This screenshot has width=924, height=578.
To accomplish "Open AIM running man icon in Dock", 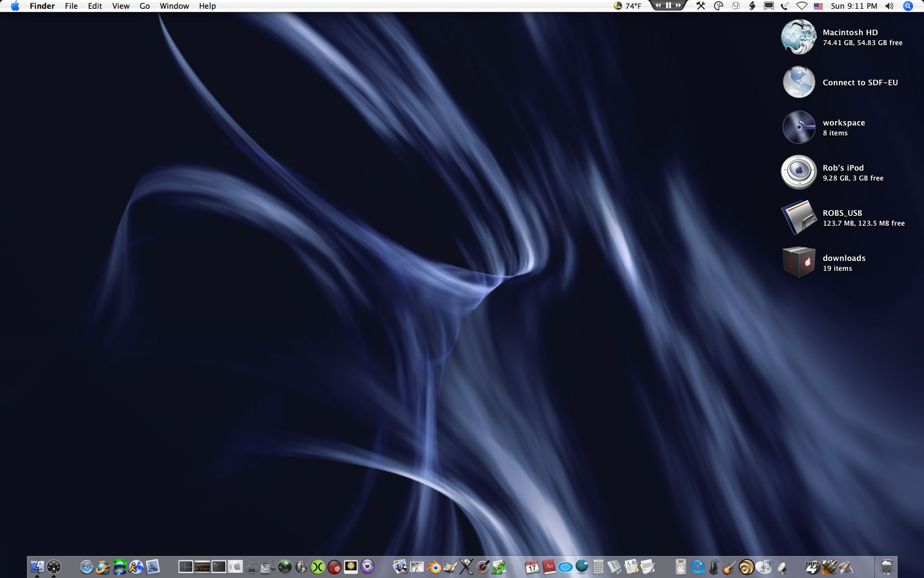I will (x=136, y=566).
